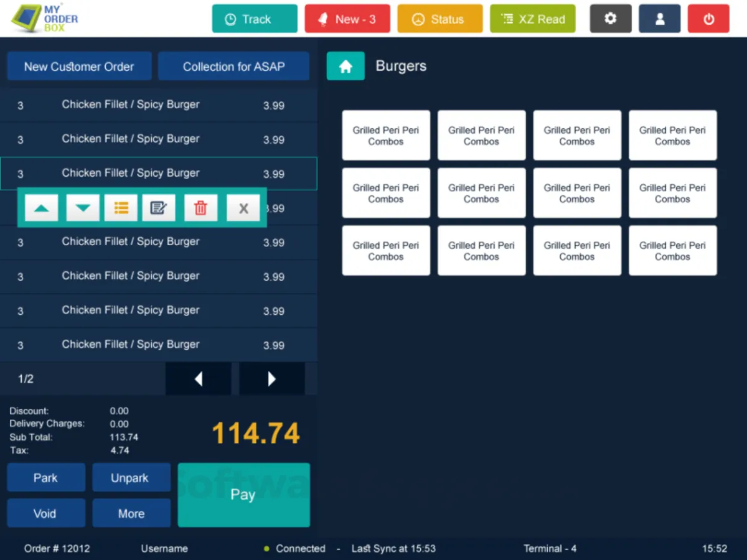Delete the item with the trash icon

(x=200, y=208)
